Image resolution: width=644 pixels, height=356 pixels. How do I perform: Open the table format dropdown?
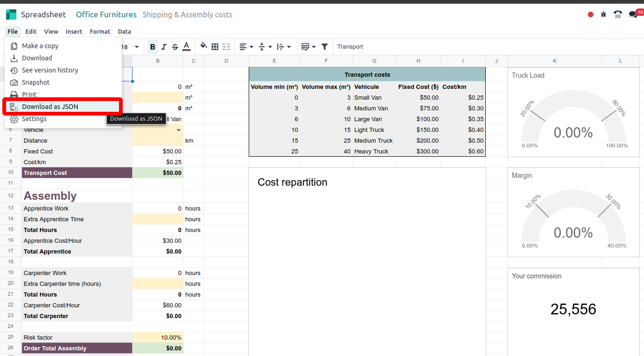(x=308, y=47)
